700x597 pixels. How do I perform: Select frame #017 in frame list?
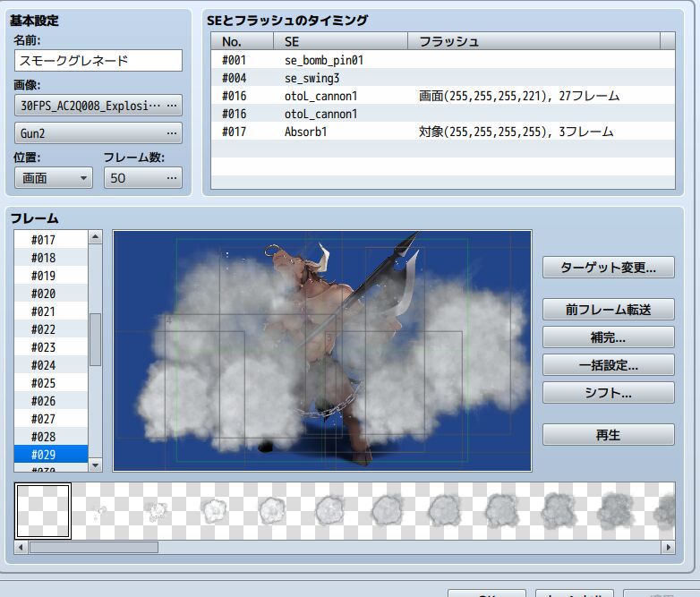click(51, 240)
